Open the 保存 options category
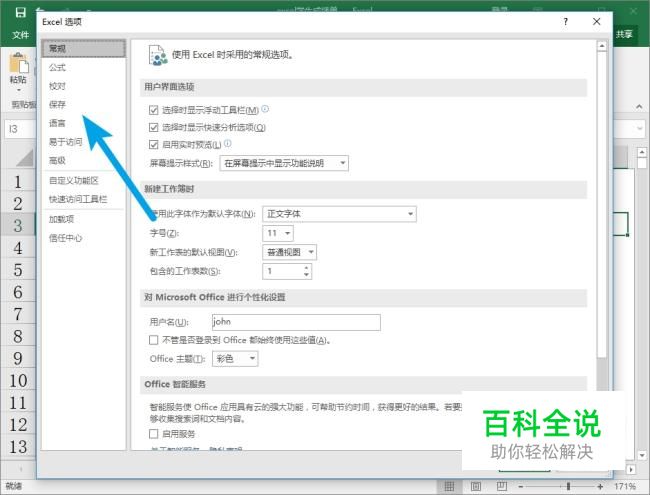 (x=57, y=104)
